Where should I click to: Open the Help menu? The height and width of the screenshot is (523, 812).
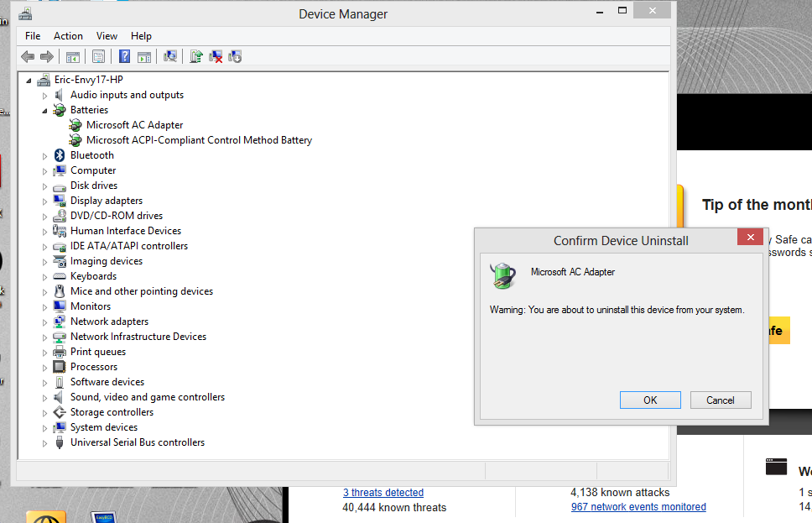[x=141, y=36]
